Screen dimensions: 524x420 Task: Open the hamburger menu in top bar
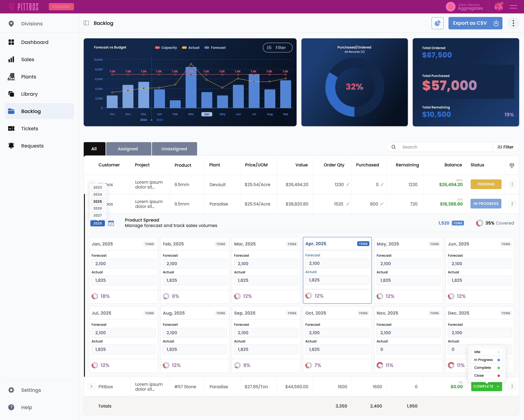513,7
